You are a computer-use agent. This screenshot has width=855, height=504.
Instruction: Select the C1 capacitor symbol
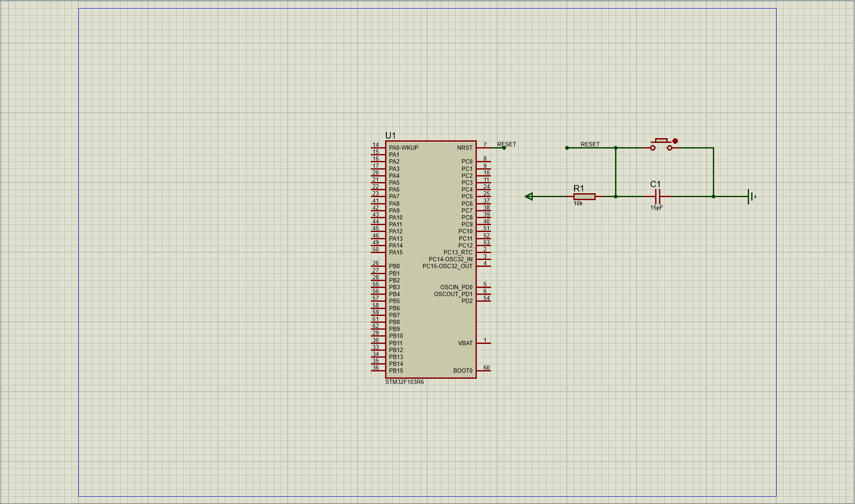tap(657, 197)
